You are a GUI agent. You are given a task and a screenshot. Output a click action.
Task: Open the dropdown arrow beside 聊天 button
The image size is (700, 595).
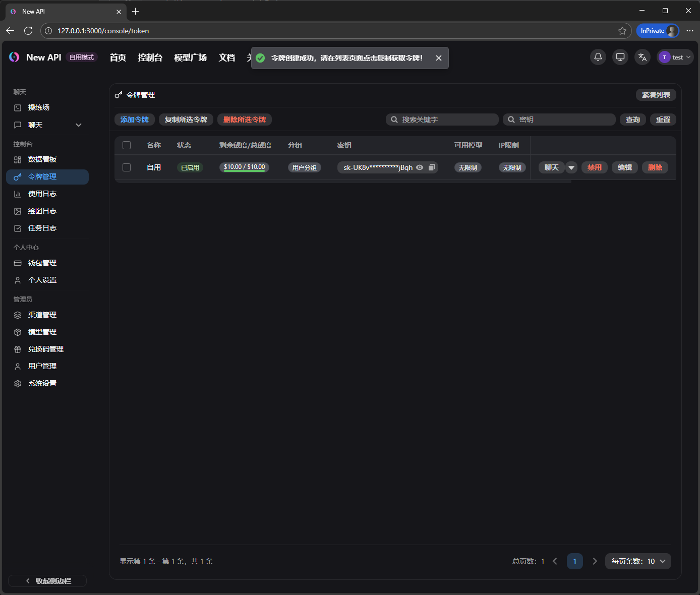click(571, 167)
